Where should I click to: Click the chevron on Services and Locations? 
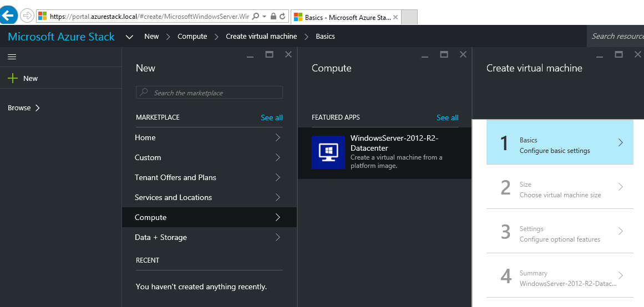click(x=278, y=197)
